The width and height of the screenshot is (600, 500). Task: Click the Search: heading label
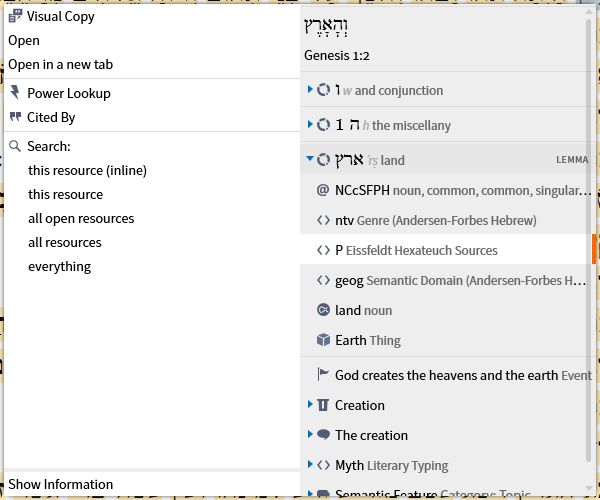pyautogui.click(x=49, y=147)
